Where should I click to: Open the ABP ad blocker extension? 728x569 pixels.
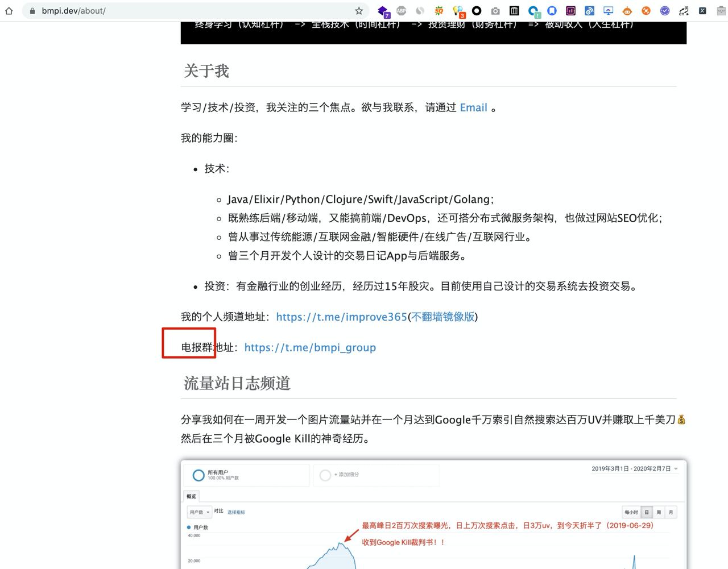[x=402, y=11]
